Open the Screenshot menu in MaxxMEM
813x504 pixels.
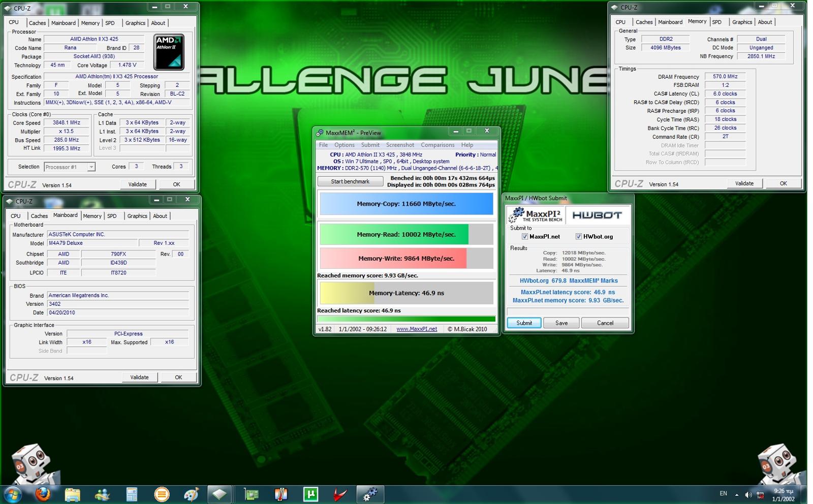[400, 145]
